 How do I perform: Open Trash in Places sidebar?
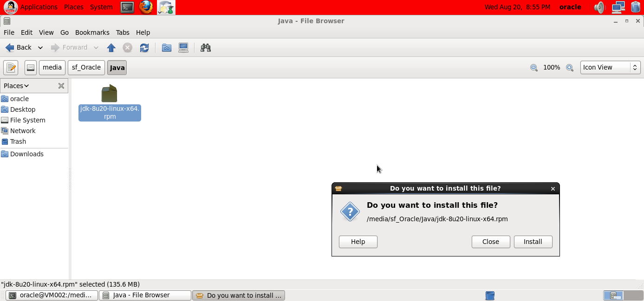[x=18, y=141]
